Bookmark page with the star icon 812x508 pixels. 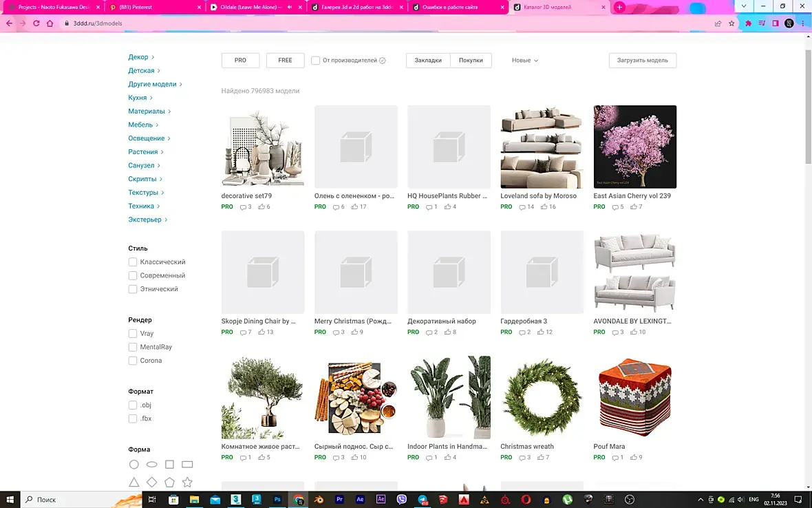tap(731, 23)
